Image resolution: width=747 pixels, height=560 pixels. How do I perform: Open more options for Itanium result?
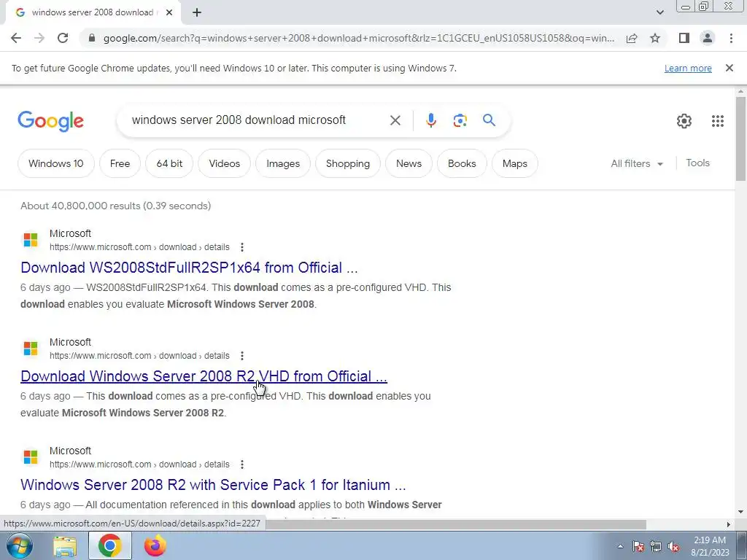(x=242, y=464)
